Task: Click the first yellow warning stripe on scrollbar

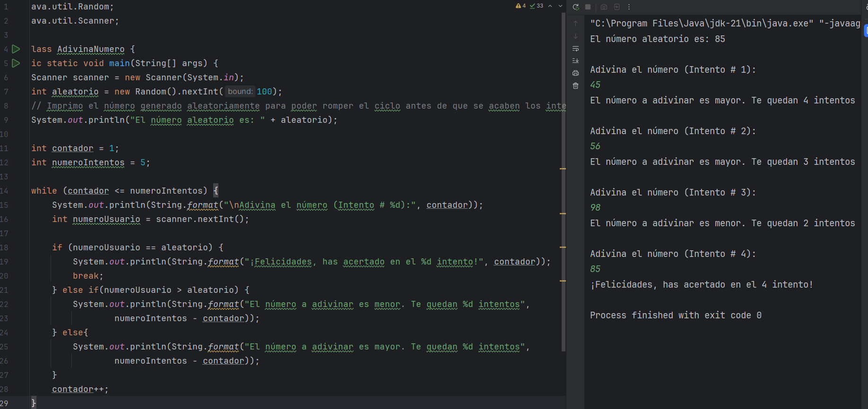Action: click(563, 169)
